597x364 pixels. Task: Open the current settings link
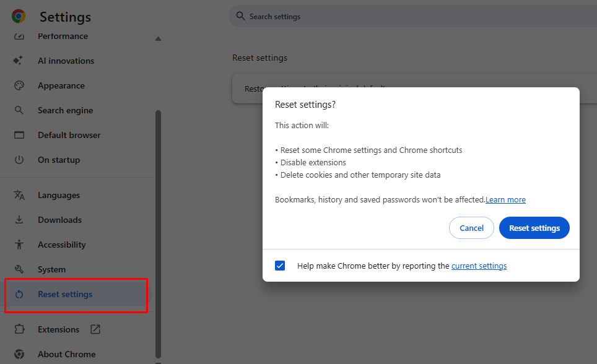479,266
